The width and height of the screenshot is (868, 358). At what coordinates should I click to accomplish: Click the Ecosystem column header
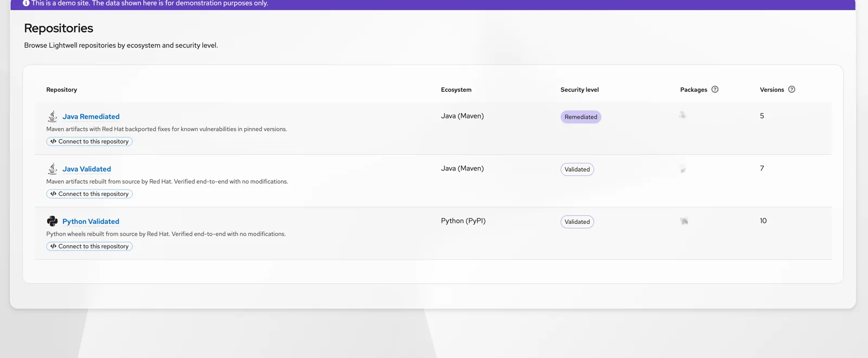click(x=456, y=90)
